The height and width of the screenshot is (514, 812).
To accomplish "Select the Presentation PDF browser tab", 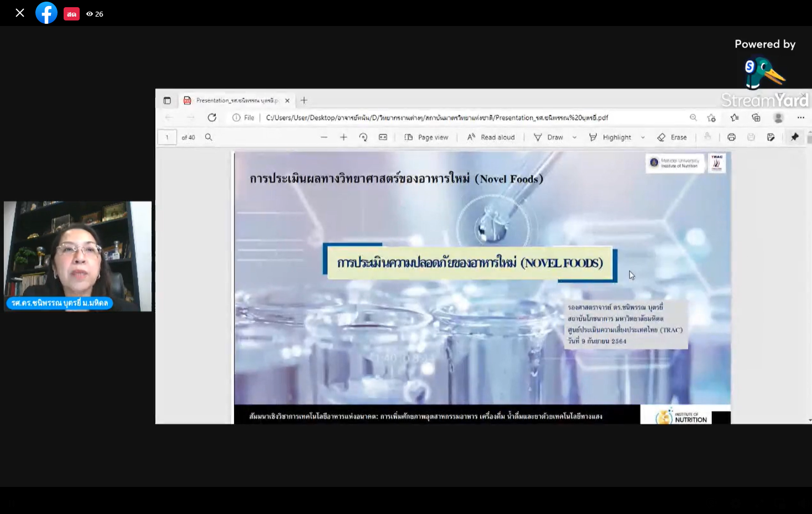I will point(236,101).
